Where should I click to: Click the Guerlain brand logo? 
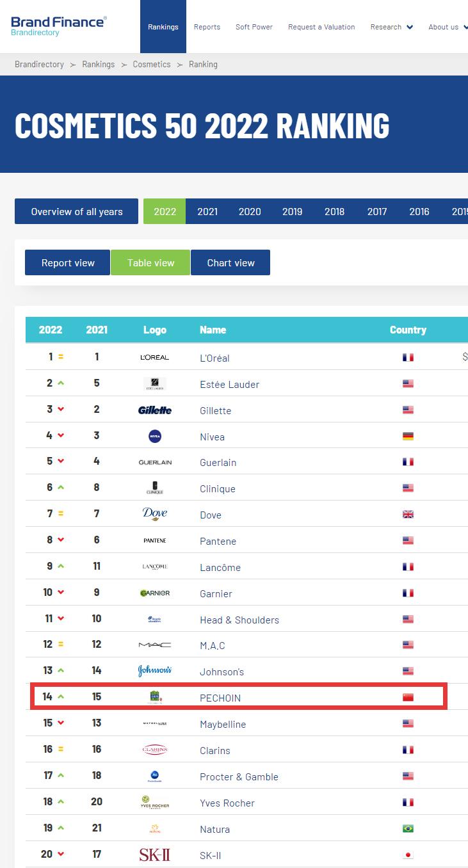155,462
